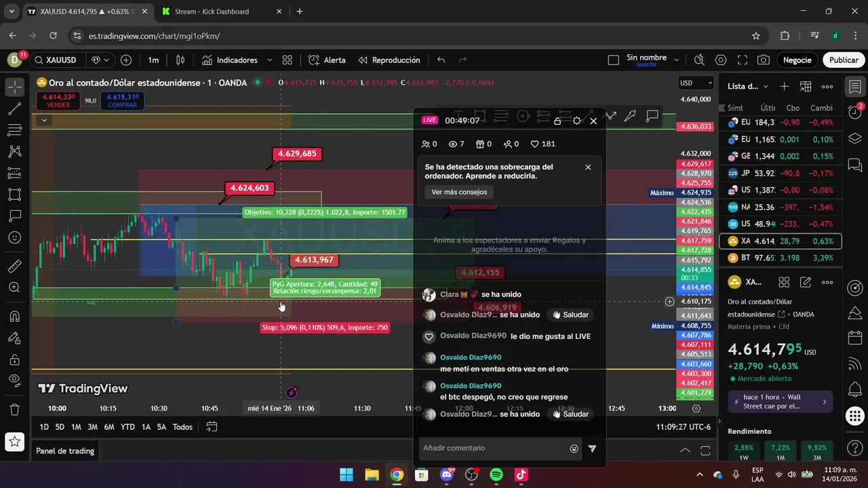Undo the last chart action
Viewport: 868px width, 488px height.
[x=441, y=60]
